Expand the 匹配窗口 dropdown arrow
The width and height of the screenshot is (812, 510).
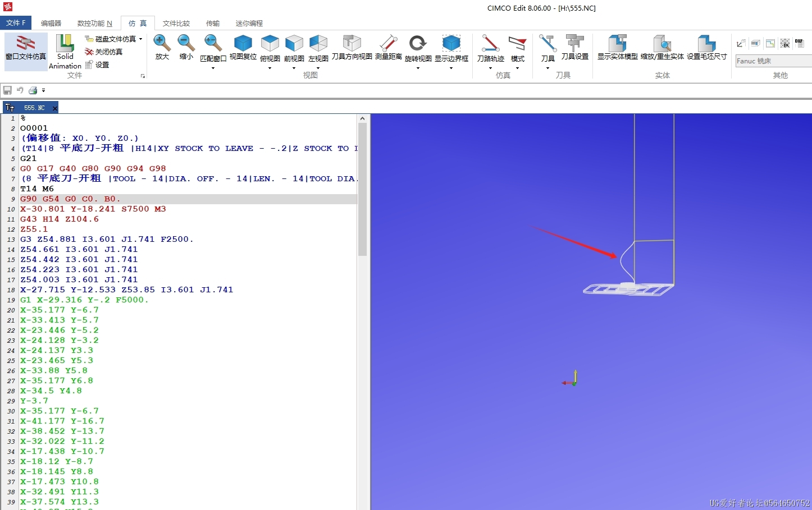(x=213, y=68)
